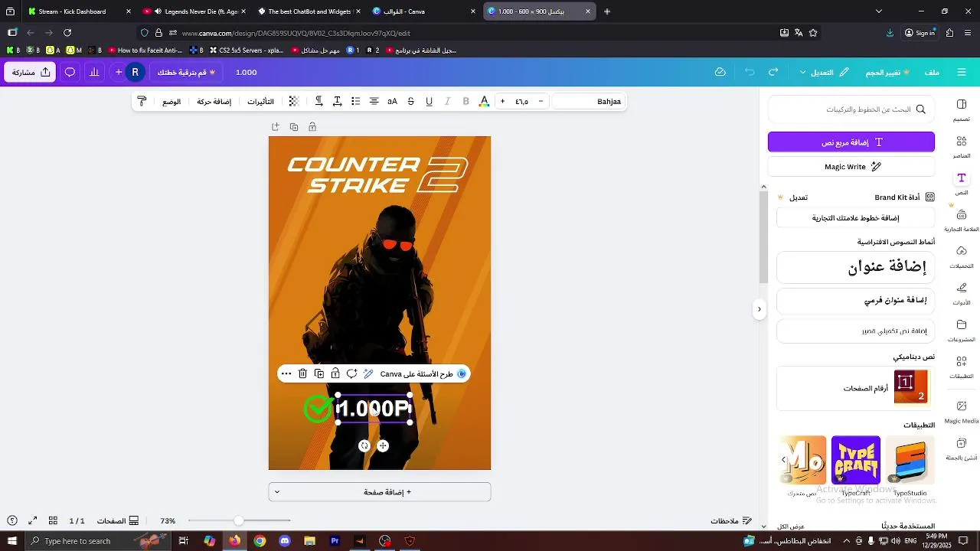Click the font size value field

pos(521,102)
